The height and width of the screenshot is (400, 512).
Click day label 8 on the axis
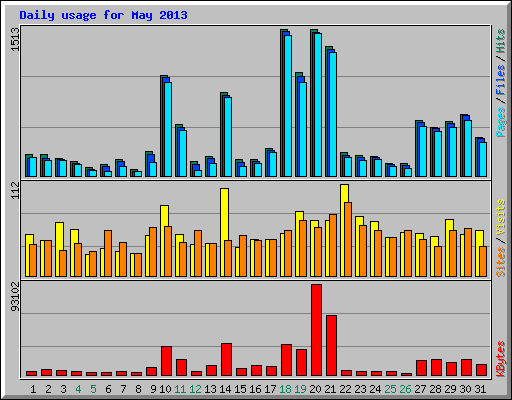pos(138,389)
